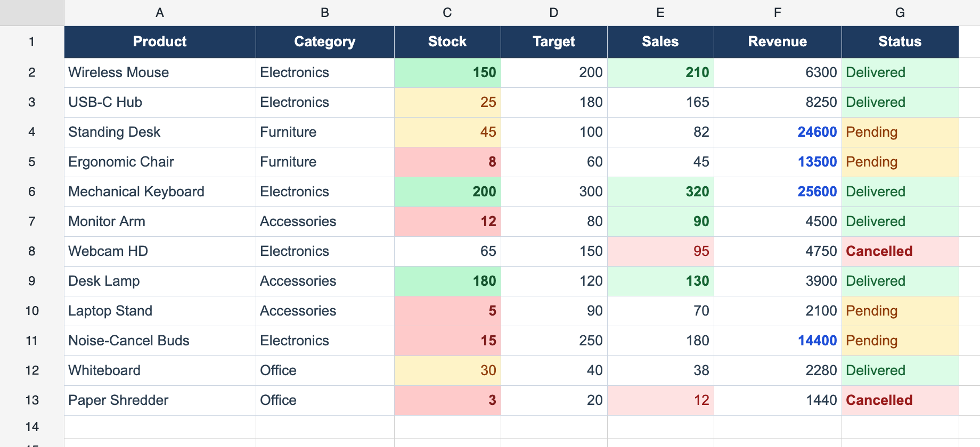Click Cancelled status for Paper Shredder

click(900, 400)
